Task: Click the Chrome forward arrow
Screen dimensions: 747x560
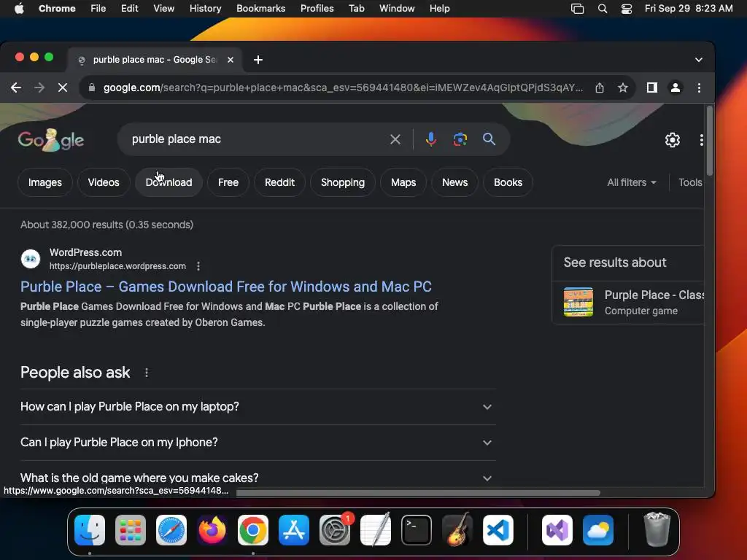Action: coord(39,87)
